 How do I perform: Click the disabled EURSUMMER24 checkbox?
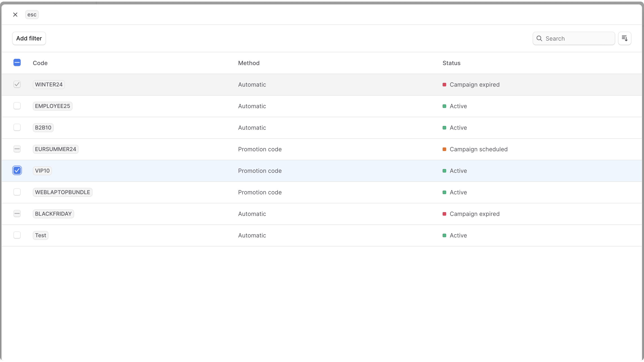17,149
